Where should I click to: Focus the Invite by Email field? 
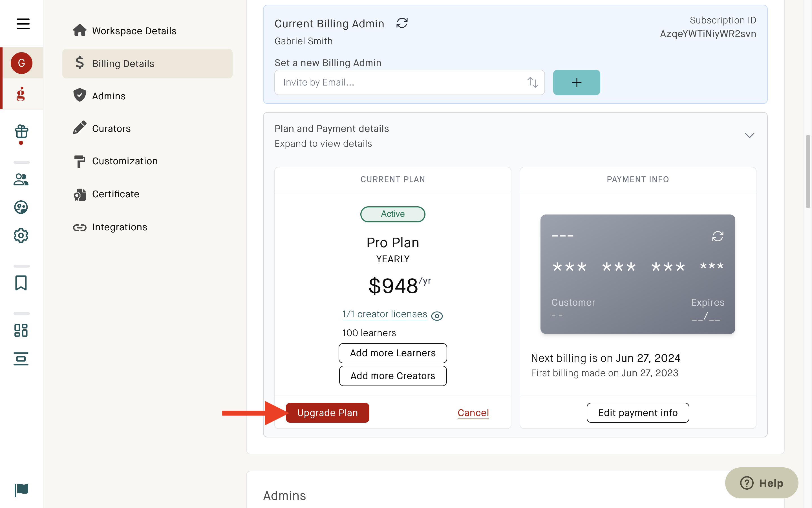coord(409,82)
